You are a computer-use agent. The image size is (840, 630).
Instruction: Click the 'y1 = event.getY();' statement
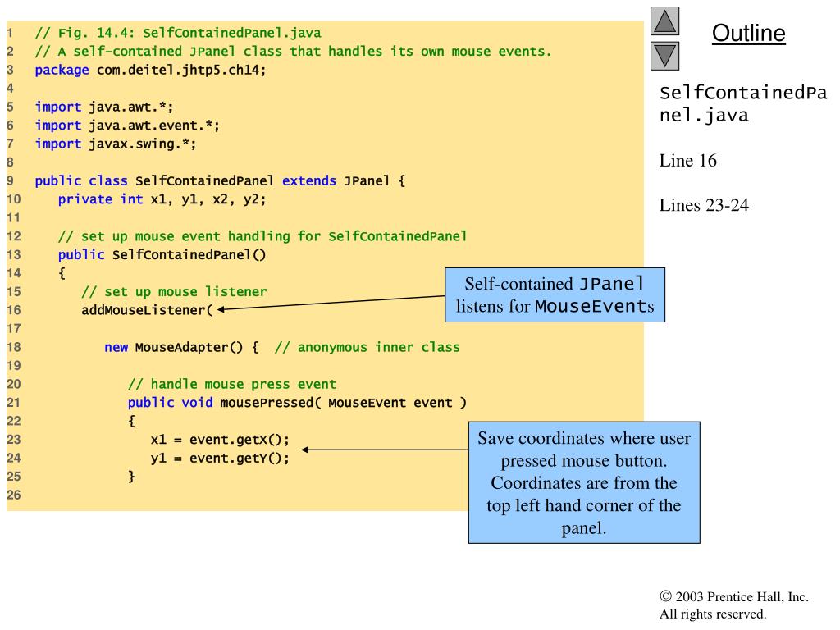click(220, 458)
